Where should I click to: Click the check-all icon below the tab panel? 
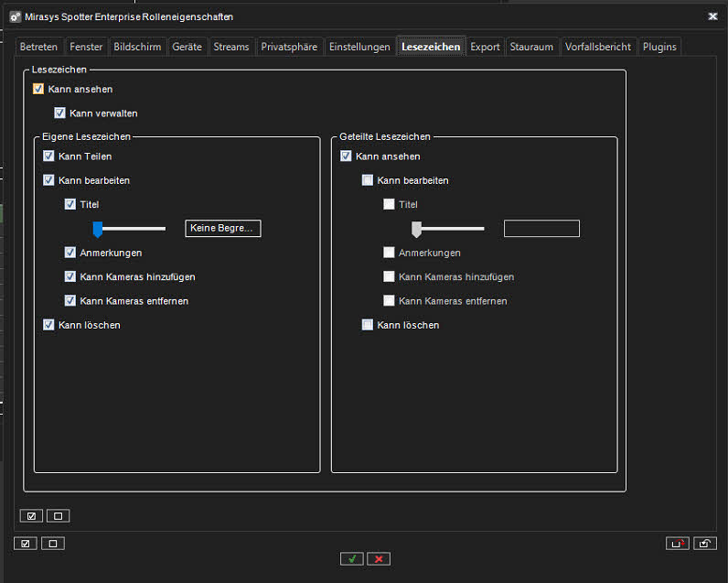click(26, 544)
